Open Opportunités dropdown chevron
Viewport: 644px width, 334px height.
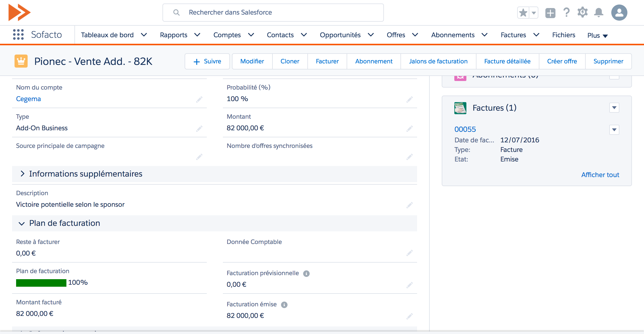click(x=371, y=35)
